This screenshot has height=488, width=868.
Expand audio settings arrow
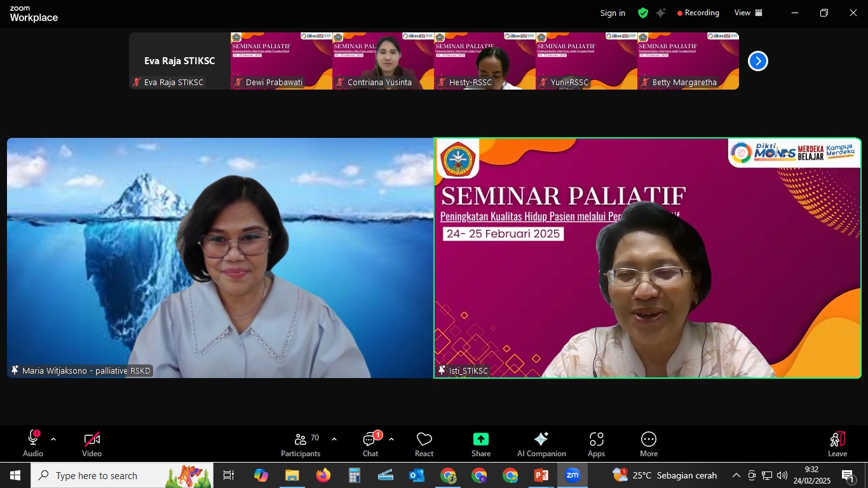[x=53, y=439]
